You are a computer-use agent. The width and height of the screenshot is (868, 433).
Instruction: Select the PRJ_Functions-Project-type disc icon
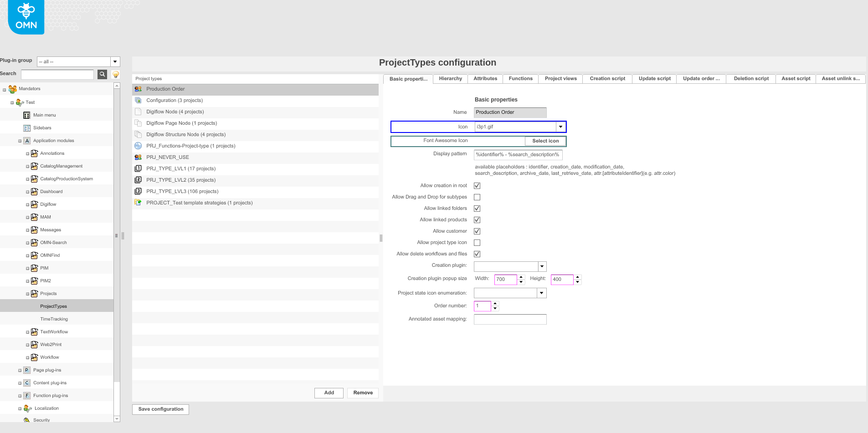(138, 146)
